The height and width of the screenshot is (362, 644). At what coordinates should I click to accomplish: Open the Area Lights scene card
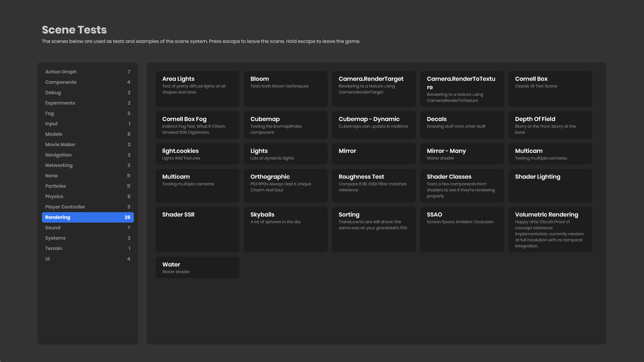pos(197,88)
